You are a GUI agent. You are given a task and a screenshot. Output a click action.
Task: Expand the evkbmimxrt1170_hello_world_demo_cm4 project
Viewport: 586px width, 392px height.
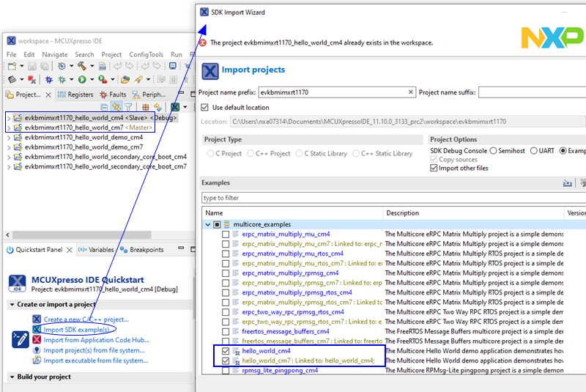9,137
